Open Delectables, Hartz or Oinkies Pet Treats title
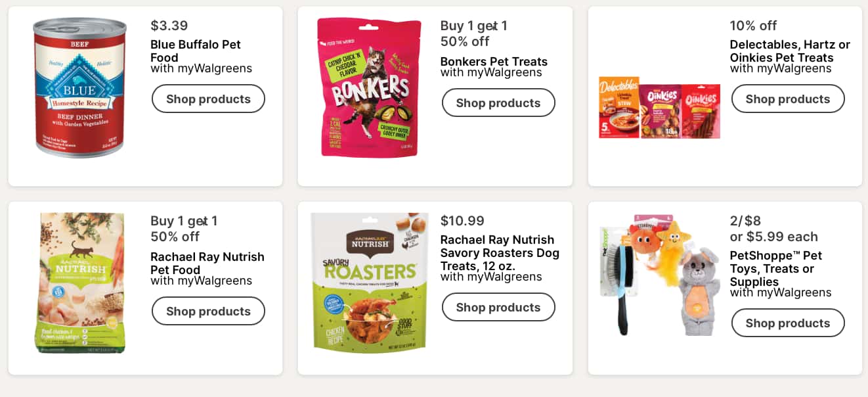Viewport: 868px width, 397px height. (790, 51)
